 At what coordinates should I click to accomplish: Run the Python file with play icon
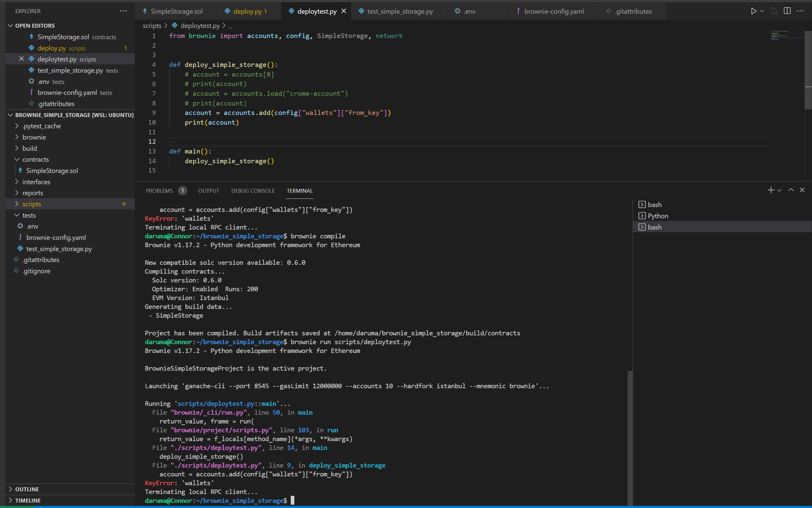(x=753, y=11)
